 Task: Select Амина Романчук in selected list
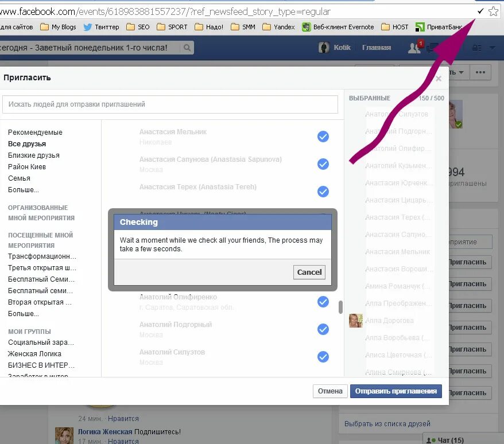[397, 286]
